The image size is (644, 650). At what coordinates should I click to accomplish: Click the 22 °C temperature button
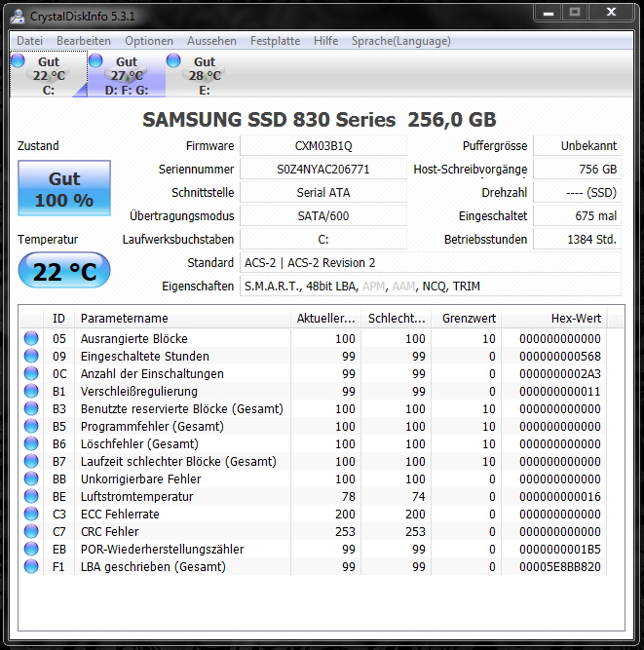[x=64, y=270]
